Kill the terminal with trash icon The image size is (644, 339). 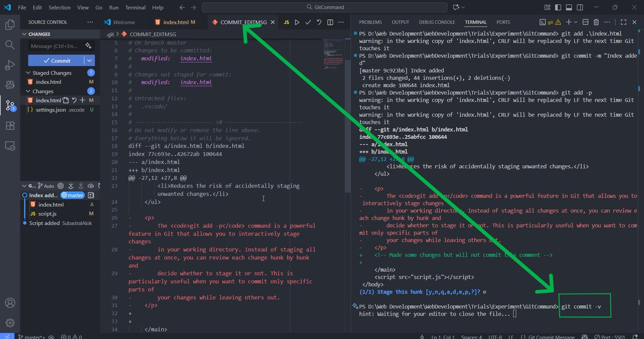[596, 22]
